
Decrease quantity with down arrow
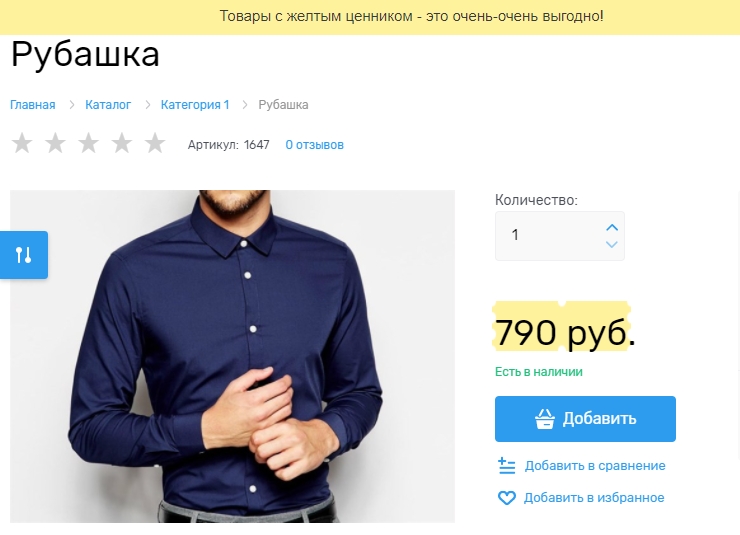pos(612,244)
